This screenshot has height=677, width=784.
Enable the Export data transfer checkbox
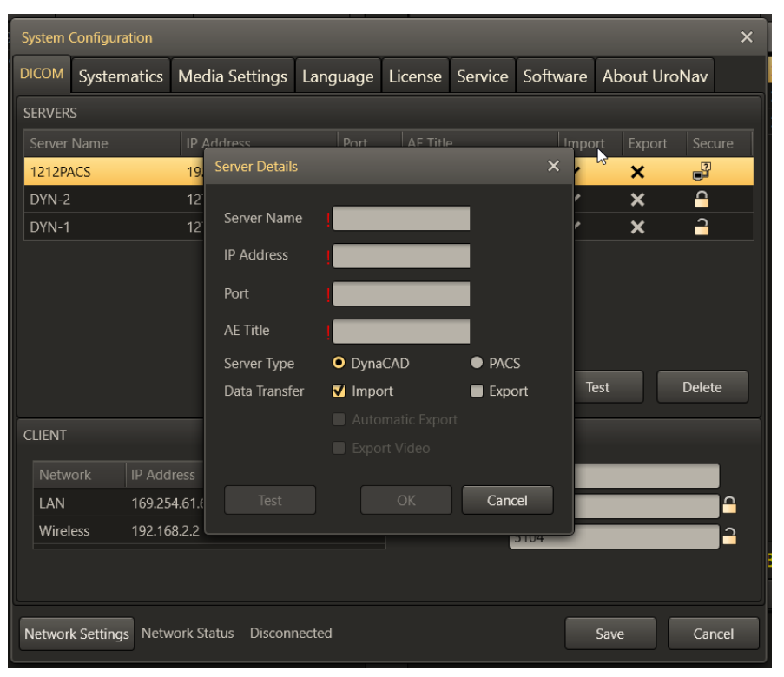[x=477, y=391]
